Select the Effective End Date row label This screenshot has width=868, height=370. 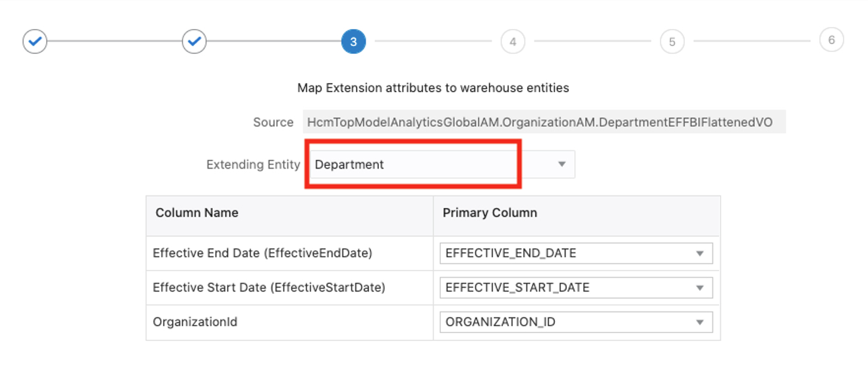tap(262, 253)
